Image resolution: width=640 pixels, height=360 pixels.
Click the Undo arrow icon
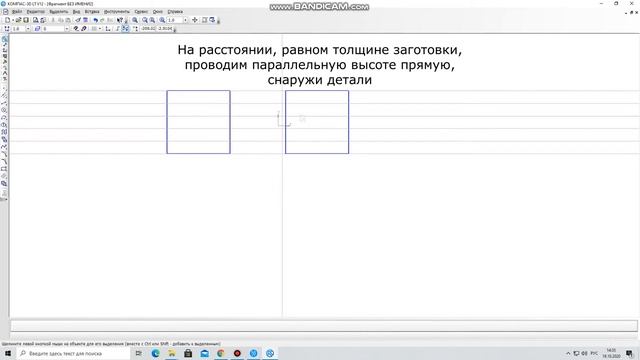96,20
